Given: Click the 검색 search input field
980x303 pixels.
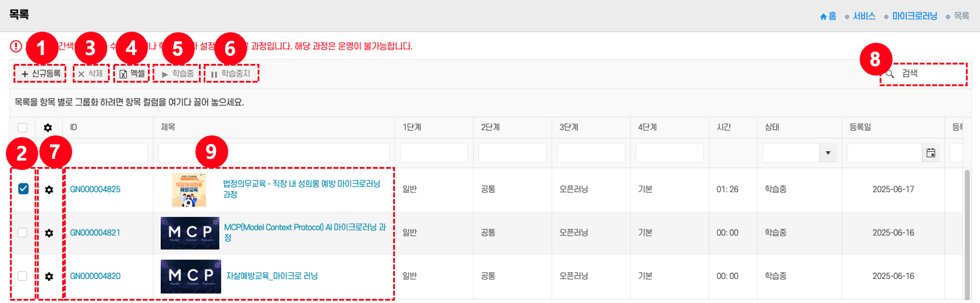Looking at the screenshot, I should pyautogui.click(x=930, y=74).
